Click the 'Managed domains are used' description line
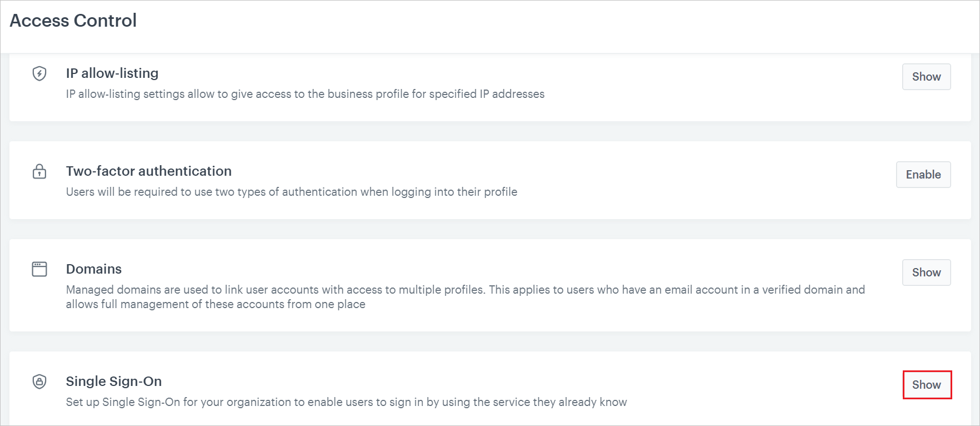 (x=465, y=290)
